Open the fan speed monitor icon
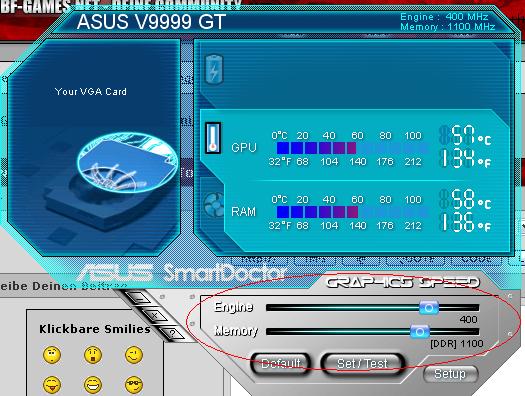Image resolution: width=525 pixels, height=396 pixels. (213, 205)
